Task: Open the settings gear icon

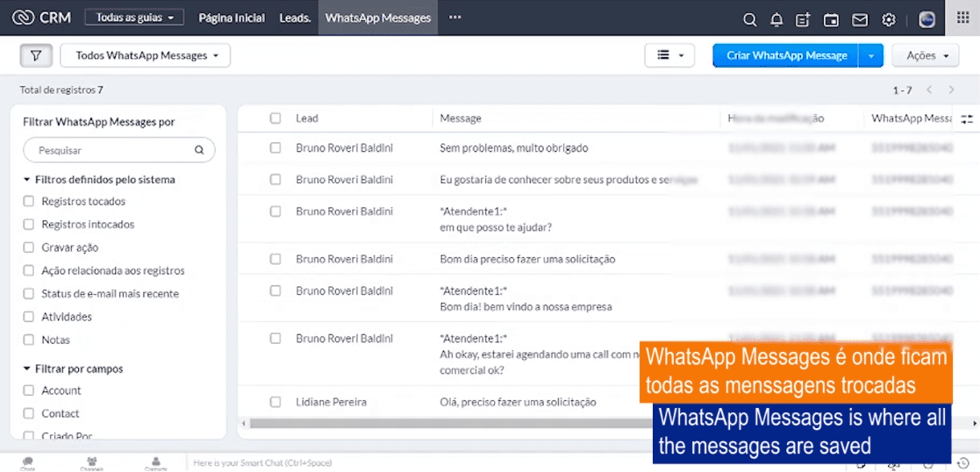Action: click(889, 19)
